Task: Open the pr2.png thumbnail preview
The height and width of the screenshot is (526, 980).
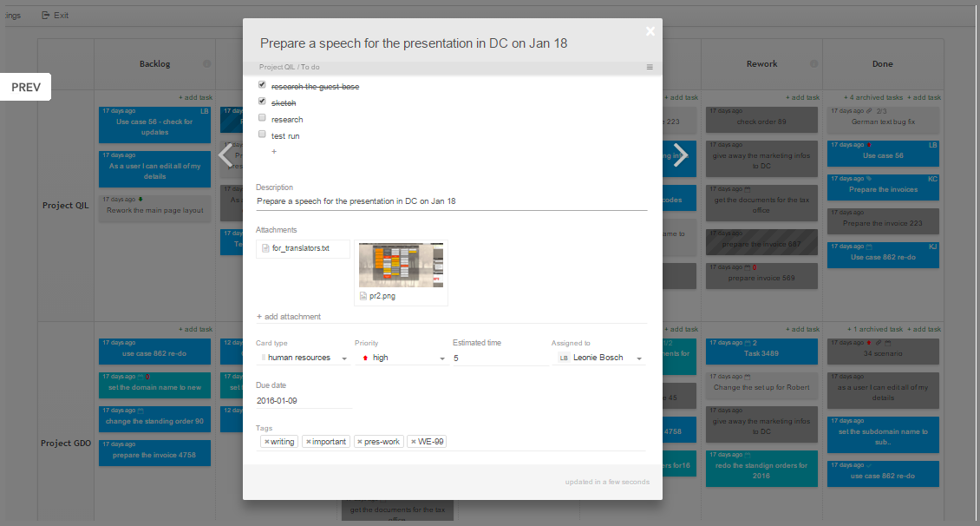Action: (x=401, y=266)
